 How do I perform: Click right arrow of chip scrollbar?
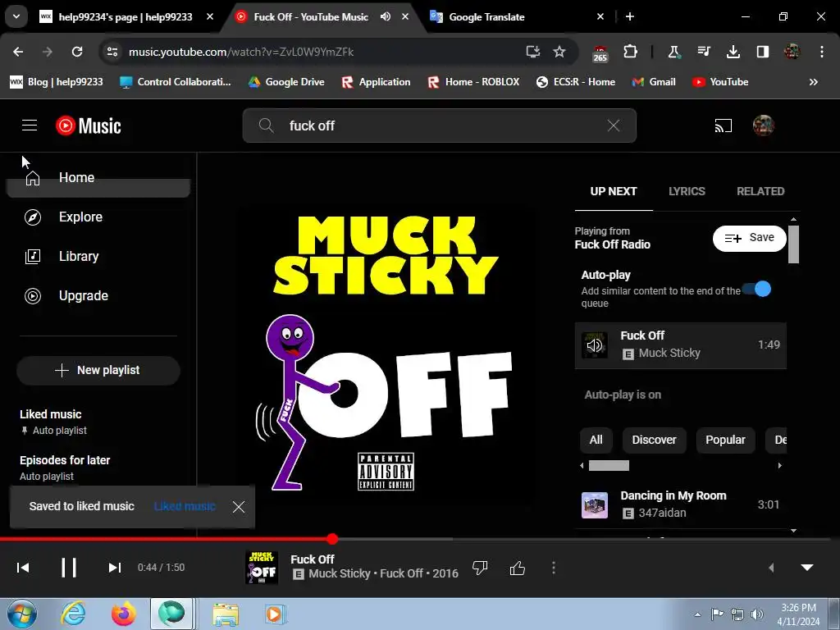click(x=780, y=466)
